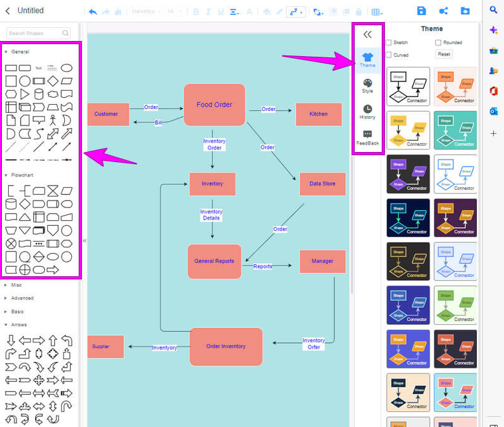Collapse the right panel with double chevron

pyautogui.click(x=367, y=35)
